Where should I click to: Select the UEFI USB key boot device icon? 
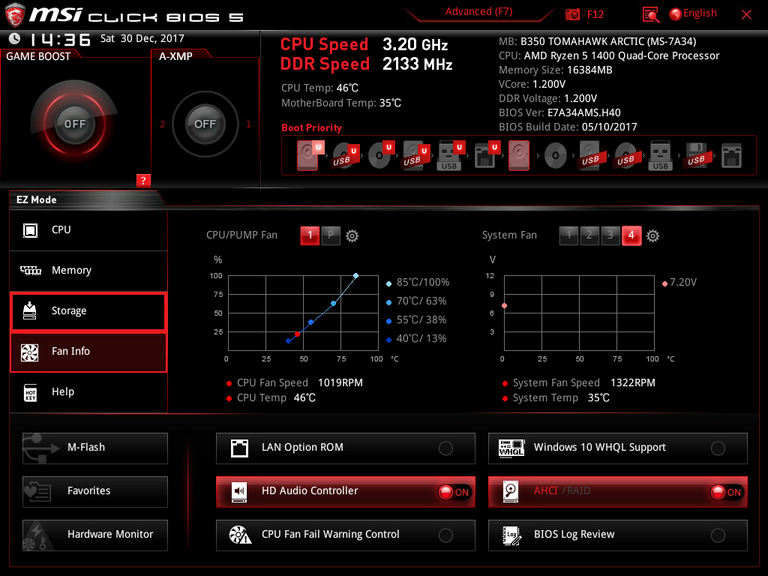450,156
